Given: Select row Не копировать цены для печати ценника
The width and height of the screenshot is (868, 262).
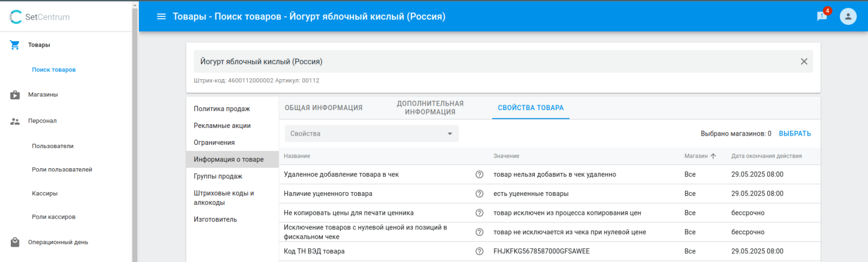Looking at the screenshot, I should [x=550, y=213].
